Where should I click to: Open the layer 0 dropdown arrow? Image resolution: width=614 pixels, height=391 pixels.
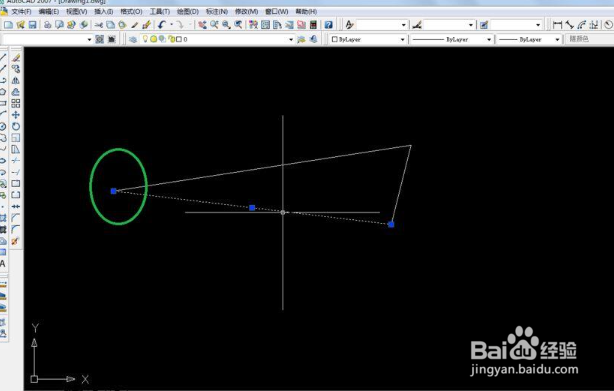pos(291,40)
